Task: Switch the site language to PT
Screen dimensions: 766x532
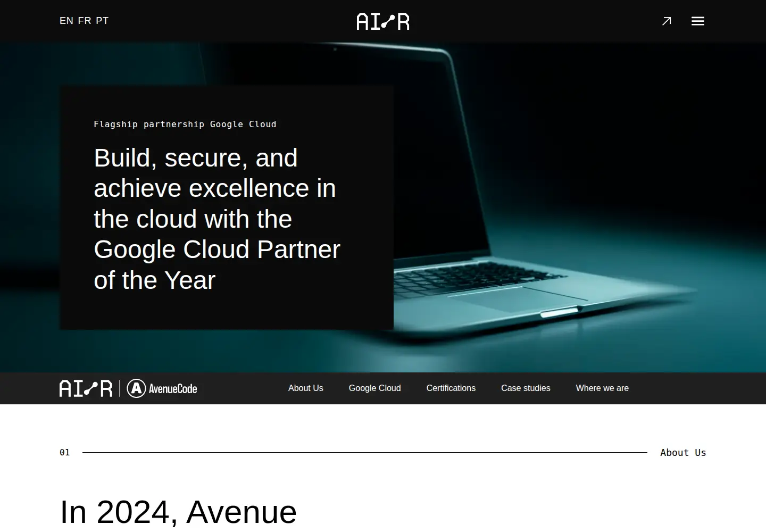Action: [102, 21]
